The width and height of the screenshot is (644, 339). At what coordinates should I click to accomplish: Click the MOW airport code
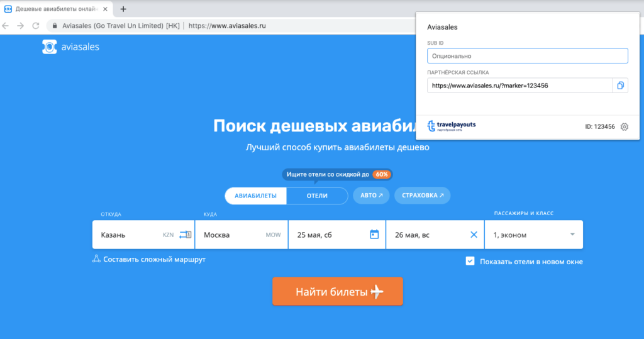(x=273, y=235)
